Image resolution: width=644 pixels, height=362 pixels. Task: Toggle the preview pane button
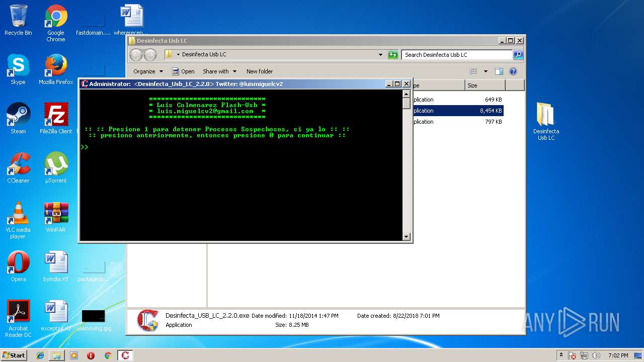499,71
